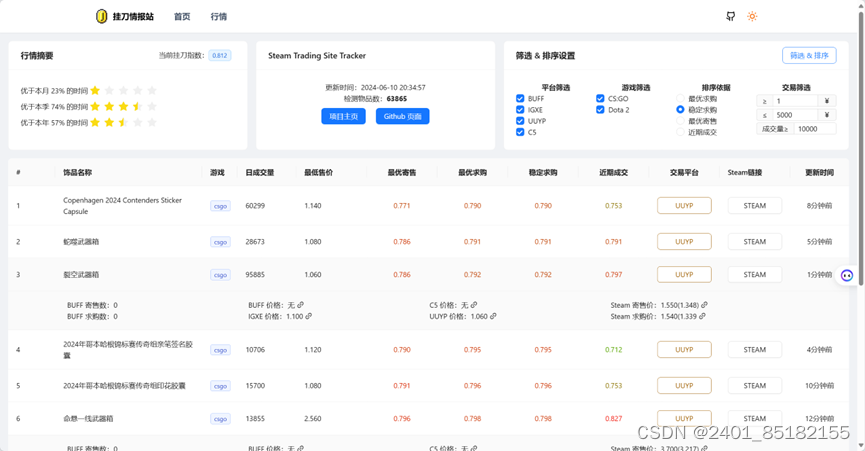Click UUYP button in Copenhagen 2024 Contenders row
The height and width of the screenshot is (451, 865).
click(684, 206)
